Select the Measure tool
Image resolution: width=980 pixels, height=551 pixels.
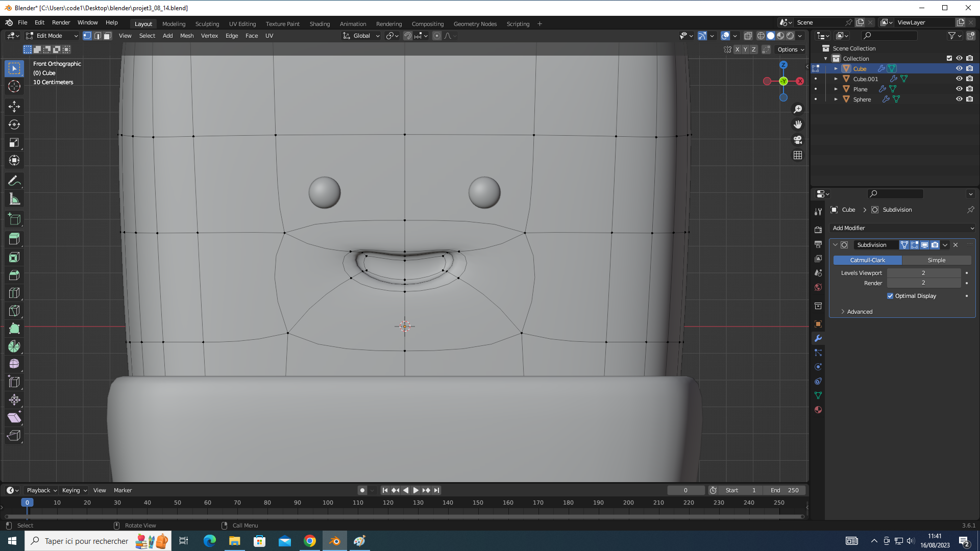(x=14, y=199)
